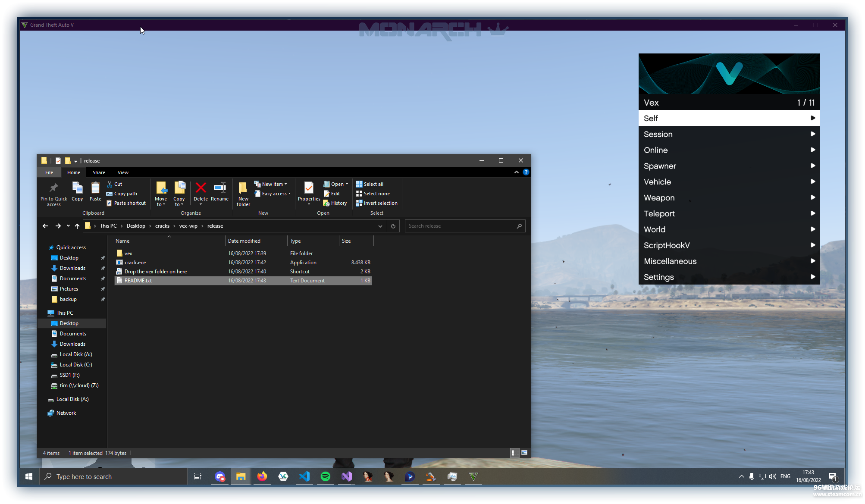This screenshot has width=865, height=504.
Task: Expand address bar history dropdown
Action: coord(380,226)
